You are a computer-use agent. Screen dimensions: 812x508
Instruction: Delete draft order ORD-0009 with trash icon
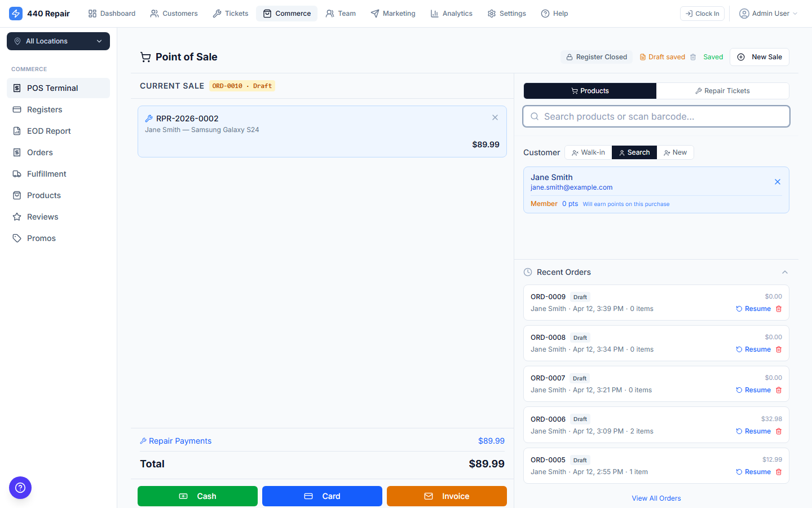[779, 308]
